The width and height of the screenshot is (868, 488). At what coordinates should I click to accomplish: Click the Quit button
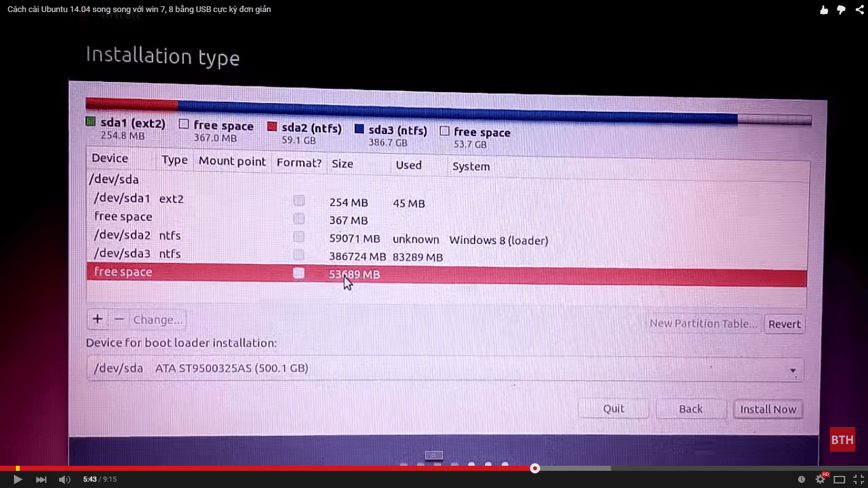point(614,409)
